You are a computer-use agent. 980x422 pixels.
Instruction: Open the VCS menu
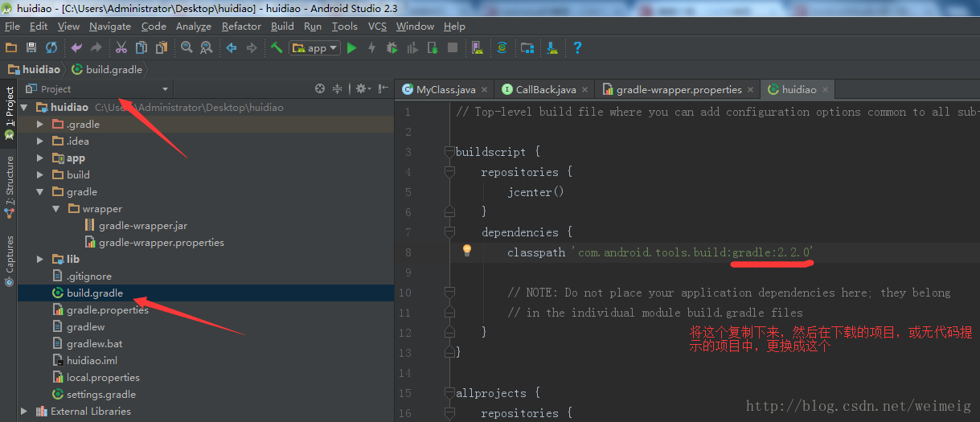tap(377, 26)
